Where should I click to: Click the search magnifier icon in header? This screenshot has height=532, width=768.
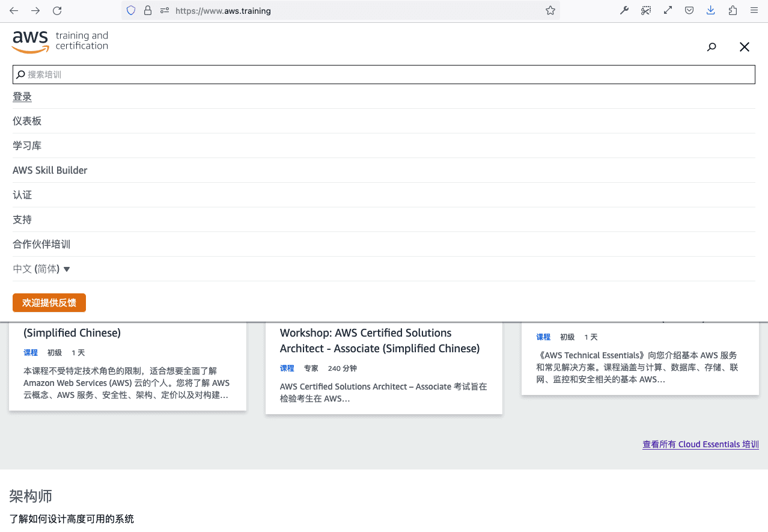712,47
